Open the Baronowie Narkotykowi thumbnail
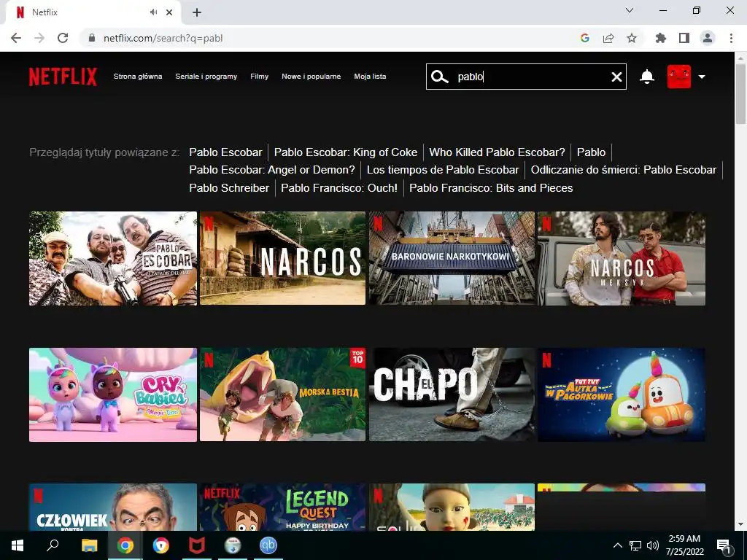This screenshot has width=747, height=560. [452, 258]
